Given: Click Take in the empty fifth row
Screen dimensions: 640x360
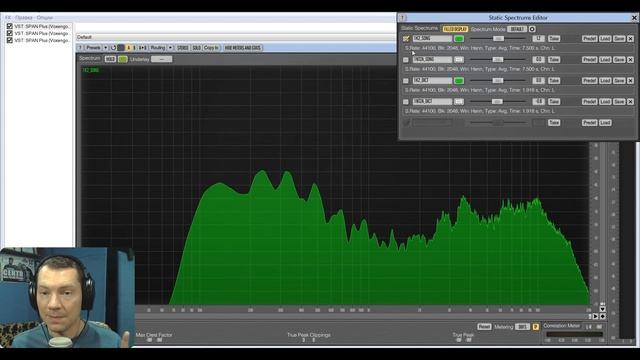Looking at the screenshot, I should [x=553, y=122].
